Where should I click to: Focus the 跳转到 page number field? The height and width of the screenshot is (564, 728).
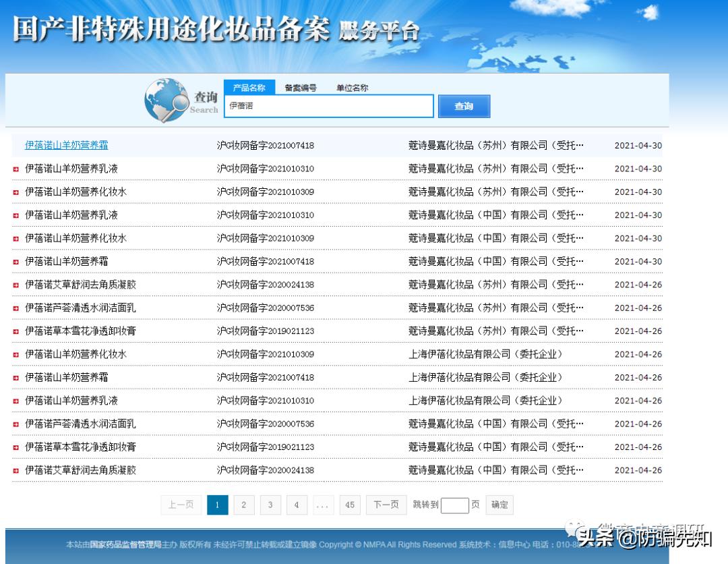(454, 505)
